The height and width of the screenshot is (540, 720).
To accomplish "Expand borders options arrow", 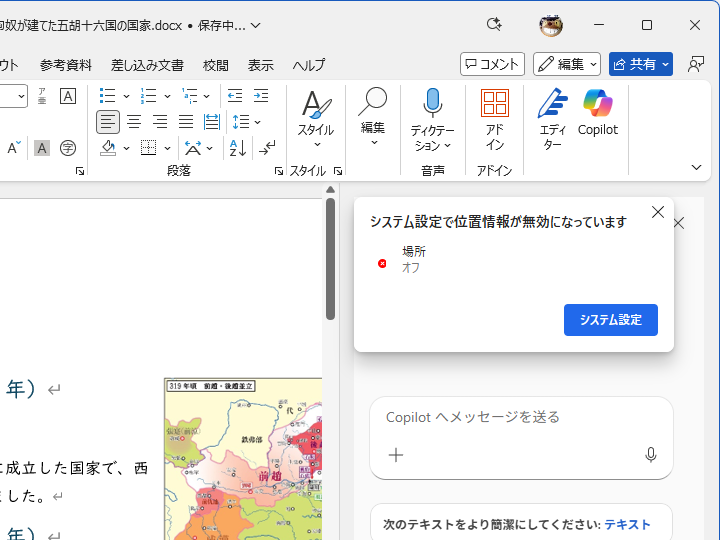I will click(x=167, y=148).
